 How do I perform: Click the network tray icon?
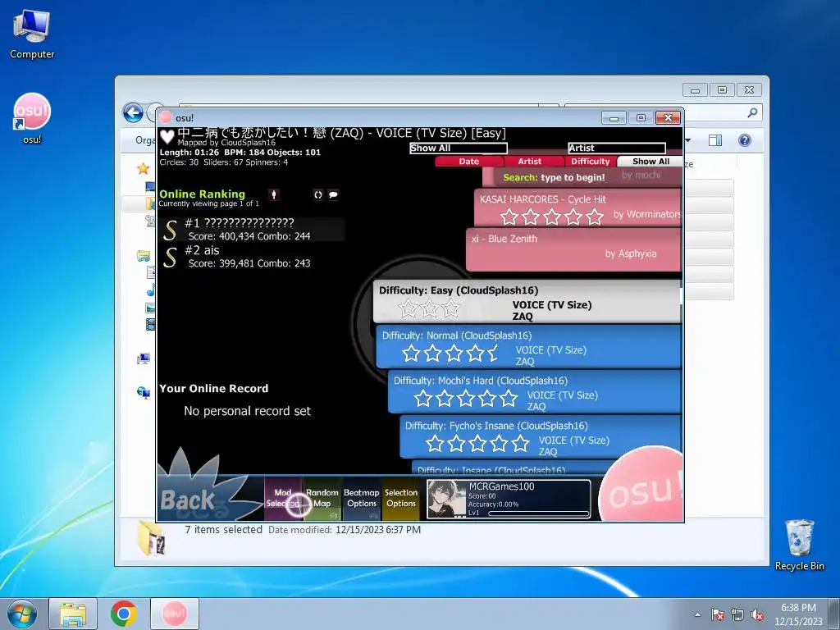click(x=737, y=614)
